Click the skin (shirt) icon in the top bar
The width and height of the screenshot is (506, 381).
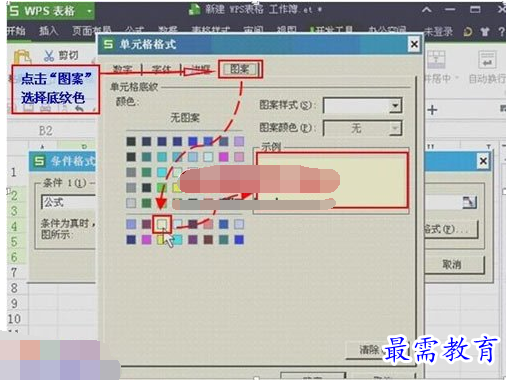point(485,32)
